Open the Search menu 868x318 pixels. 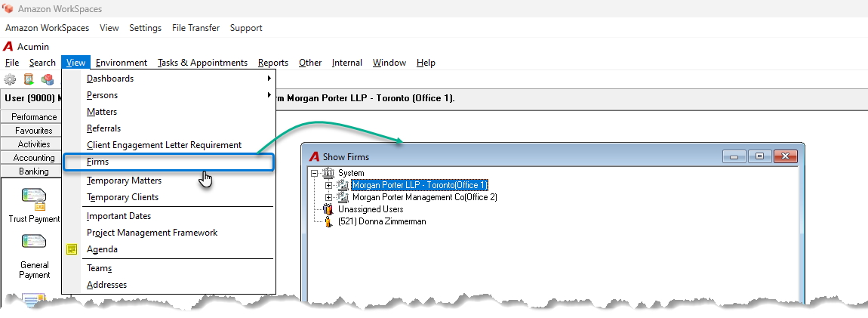point(42,63)
